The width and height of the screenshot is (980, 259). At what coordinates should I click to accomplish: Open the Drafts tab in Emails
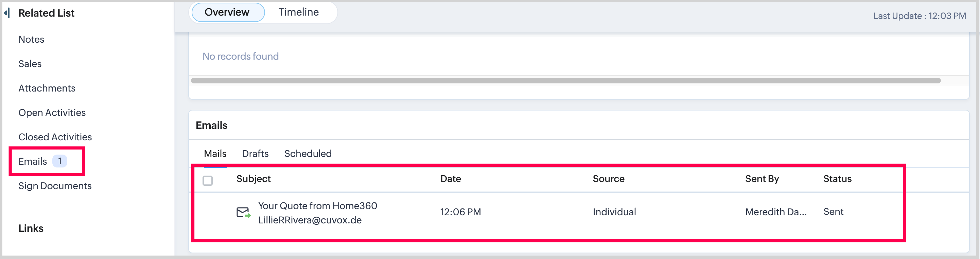pyautogui.click(x=255, y=154)
